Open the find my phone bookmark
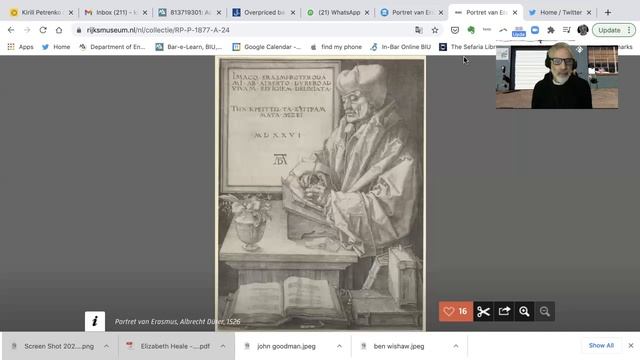 pos(336,47)
